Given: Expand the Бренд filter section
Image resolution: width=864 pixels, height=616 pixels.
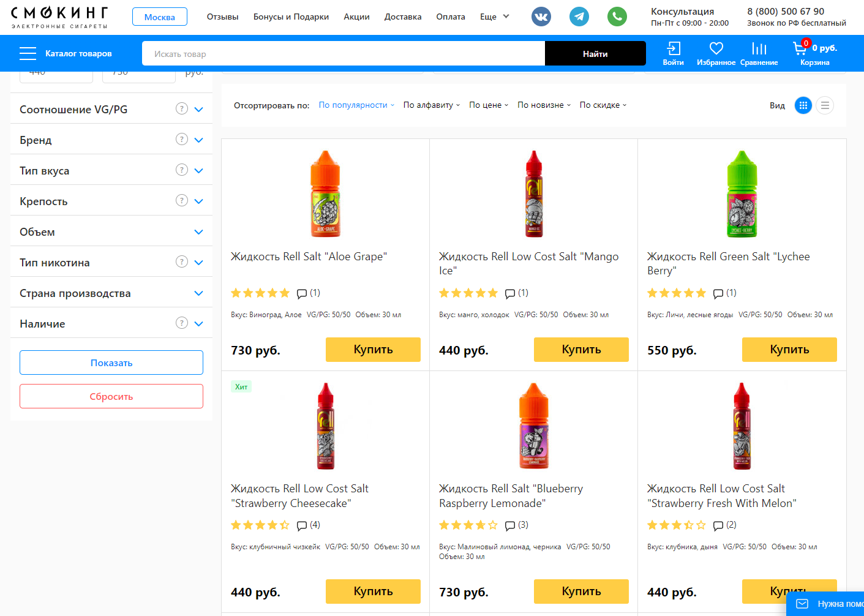Looking at the screenshot, I should point(198,140).
